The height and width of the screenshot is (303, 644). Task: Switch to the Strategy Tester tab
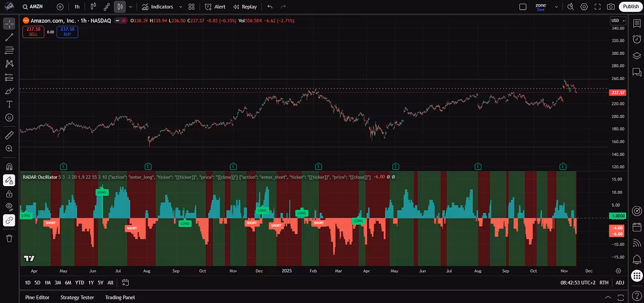tap(77, 297)
